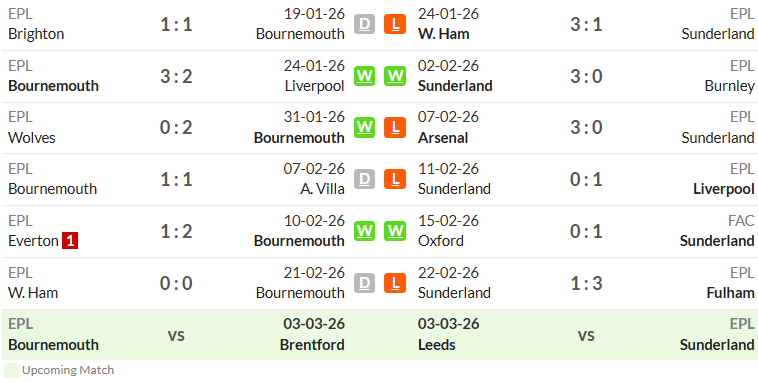Open the upcoming Bournemouth vs Brentford match
The width and height of the screenshot is (758, 382).
(176, 335)
